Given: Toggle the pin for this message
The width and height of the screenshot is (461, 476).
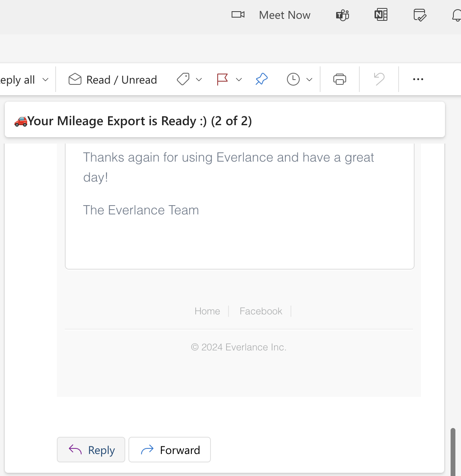Looking at the screenshot, I should tap(261, 79).
